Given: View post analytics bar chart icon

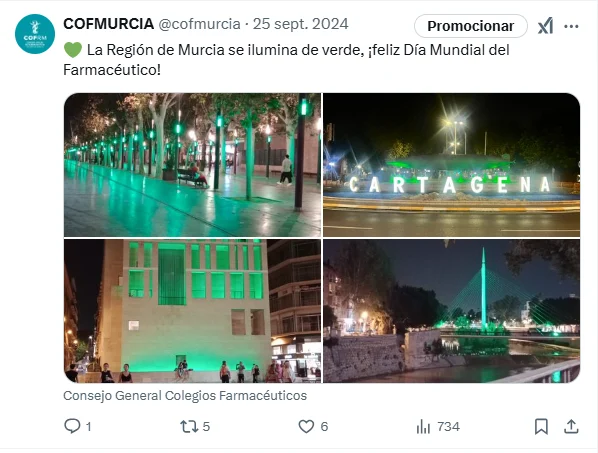Looking at the screenshot, I should (x=423, y=426).
